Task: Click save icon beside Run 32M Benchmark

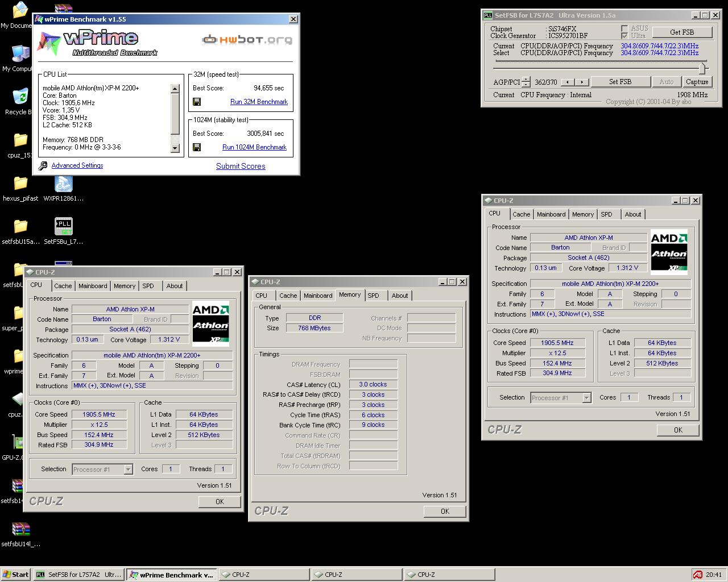Action: click(x=197, y=102)
